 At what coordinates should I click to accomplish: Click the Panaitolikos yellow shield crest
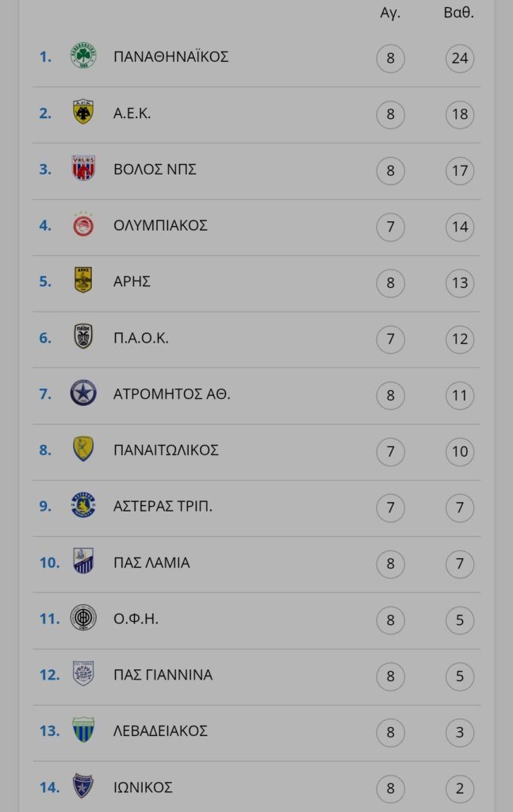82,449
